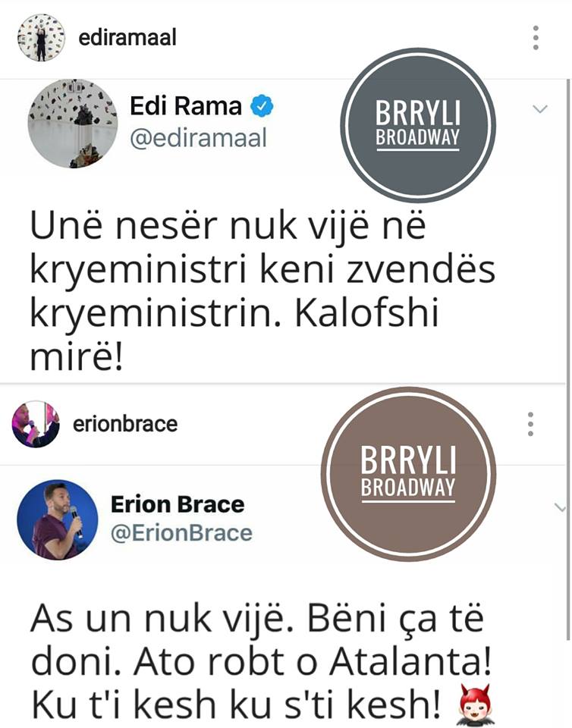Open ediramaal post options three-dot menu

[536, 38]
